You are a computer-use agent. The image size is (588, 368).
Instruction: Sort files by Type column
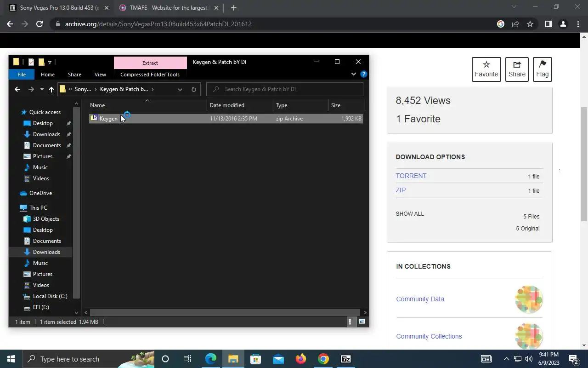[x=300, y=105]
